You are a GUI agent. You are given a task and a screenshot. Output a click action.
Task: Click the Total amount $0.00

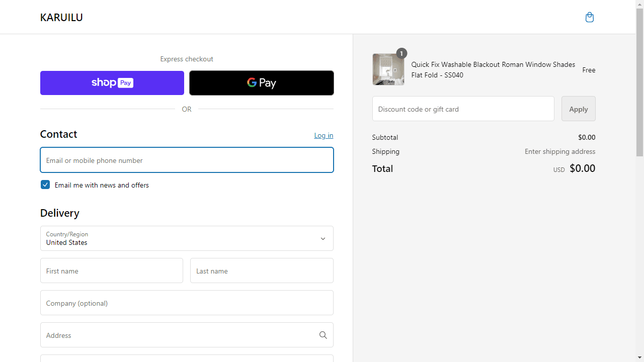point(582,168)
